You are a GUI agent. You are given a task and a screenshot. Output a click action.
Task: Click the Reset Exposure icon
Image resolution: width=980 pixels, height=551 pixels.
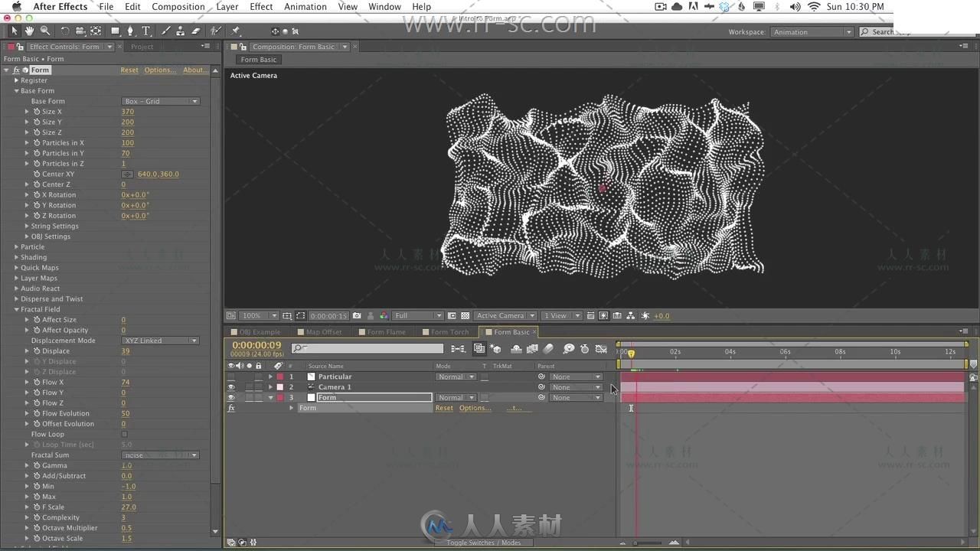click(645, 315)
